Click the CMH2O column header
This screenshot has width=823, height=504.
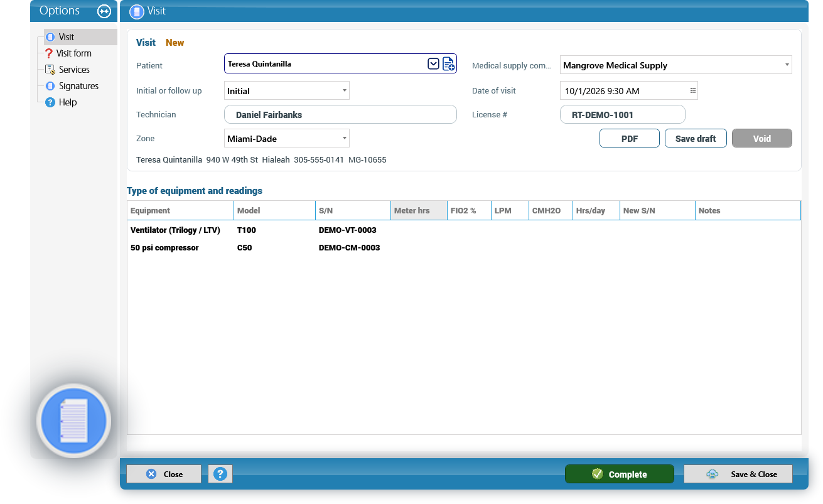551,210
